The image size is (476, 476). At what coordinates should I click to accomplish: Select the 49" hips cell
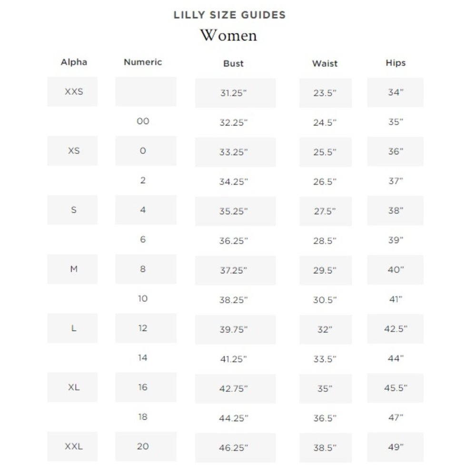click(395, 447)
